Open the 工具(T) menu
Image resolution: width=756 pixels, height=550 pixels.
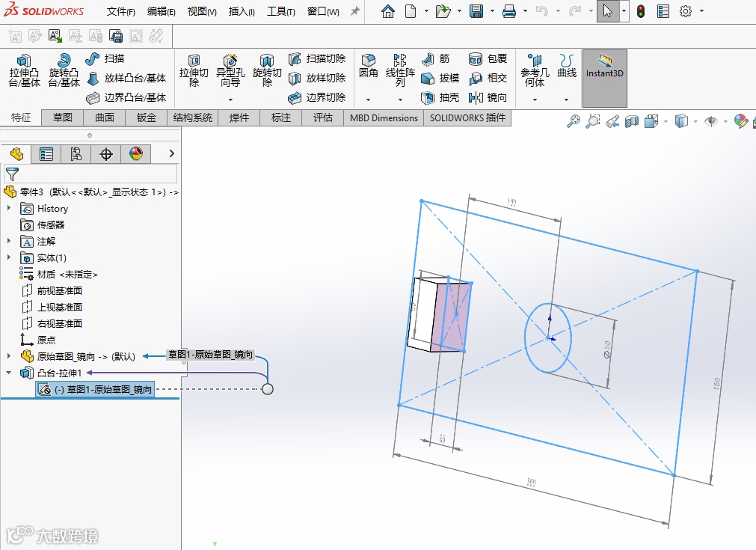pos(281,11)
